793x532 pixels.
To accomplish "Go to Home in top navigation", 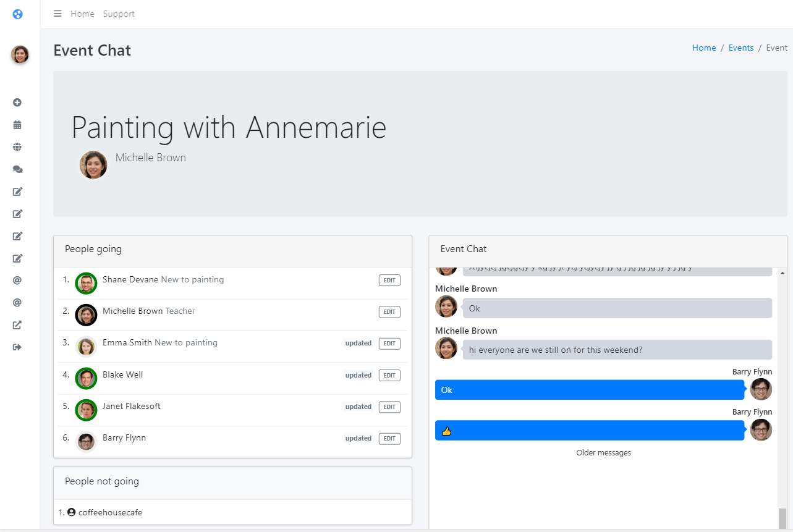I will click(x=82, y=14).
